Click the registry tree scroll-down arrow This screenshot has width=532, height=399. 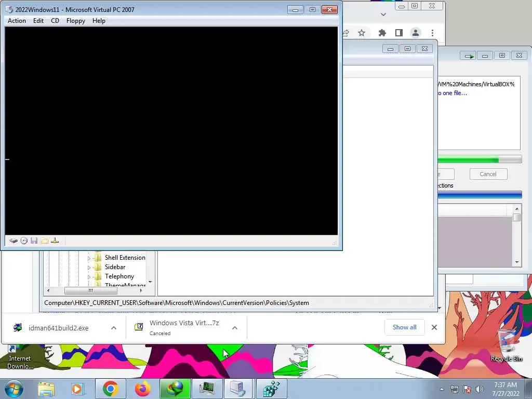pos(150,282)
